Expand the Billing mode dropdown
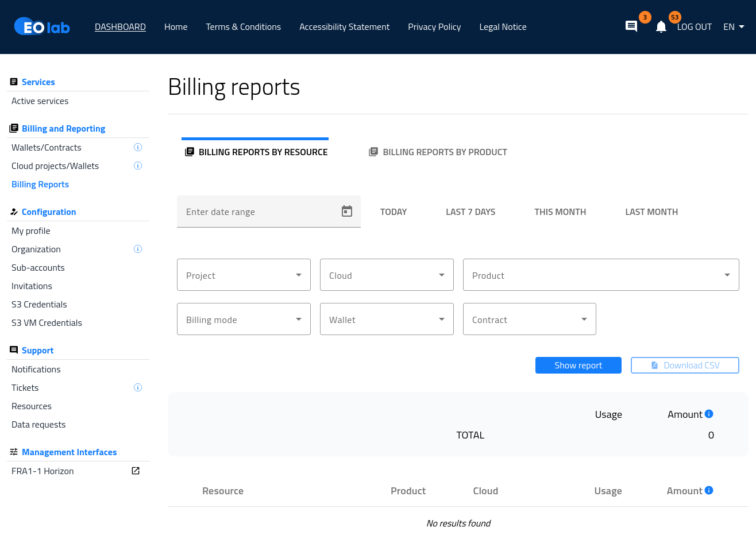The width and height of the screenshot is (756, 546). click(x=244, y=320)
